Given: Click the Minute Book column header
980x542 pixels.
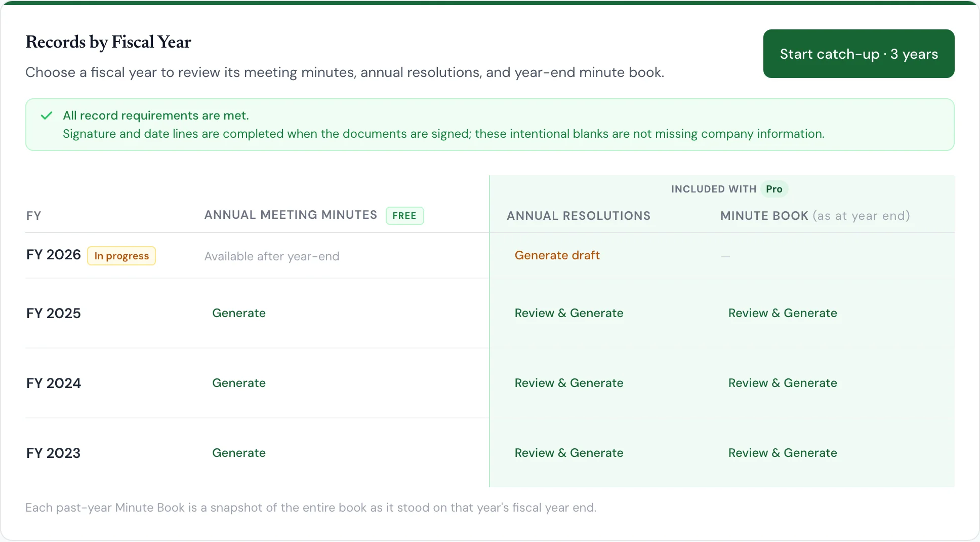Looking at the screenshot, I should [x=815, y=216].
